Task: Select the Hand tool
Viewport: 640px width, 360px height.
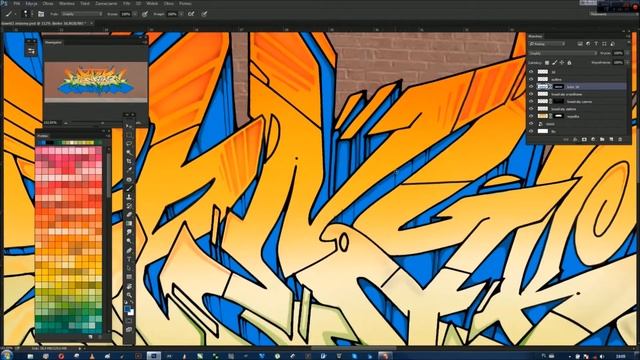Action: [129, 286]
